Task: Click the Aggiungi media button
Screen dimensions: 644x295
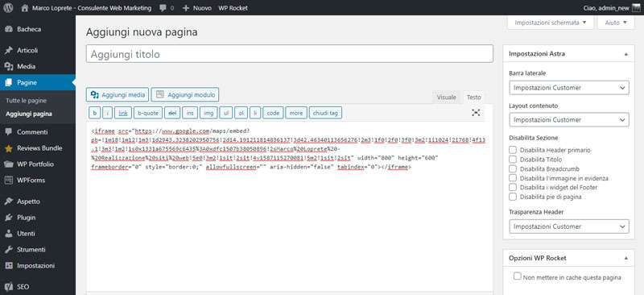Action: tap(117, 94)
